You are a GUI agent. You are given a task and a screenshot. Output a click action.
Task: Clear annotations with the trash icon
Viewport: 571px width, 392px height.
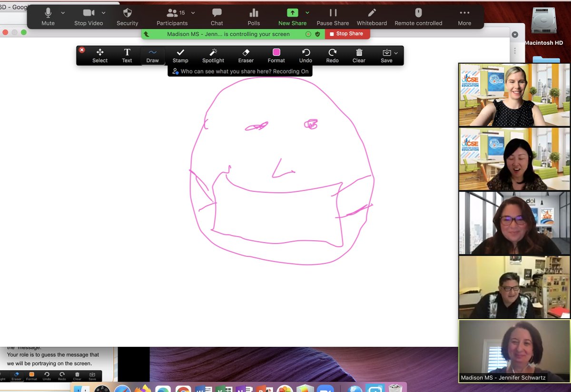tap(359, 56)
